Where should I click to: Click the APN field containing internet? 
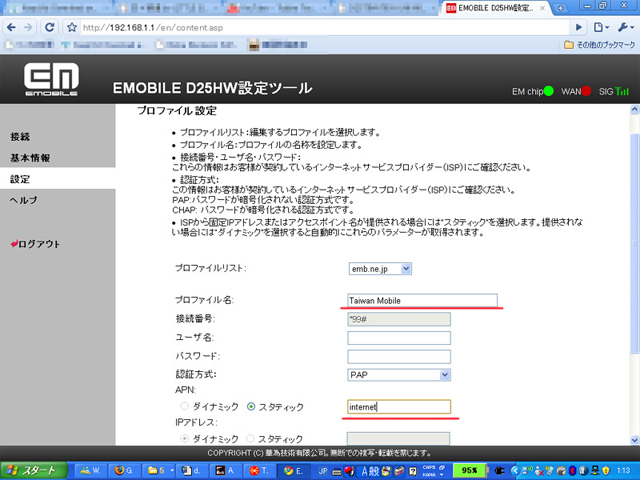point(399,407)
